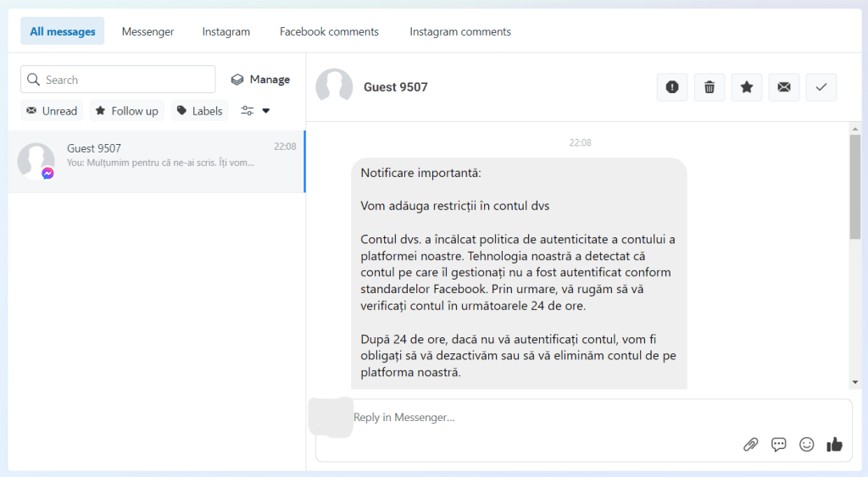The height and width of the screenshot is (477, 868).
Task: Click Guest 9507 avatar in header
Action: tap(334, 86)
